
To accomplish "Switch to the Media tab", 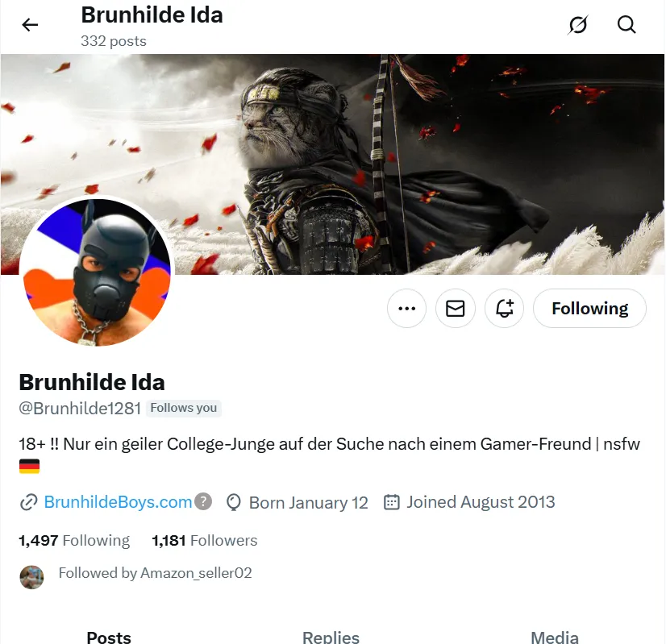I will [554, 637].
